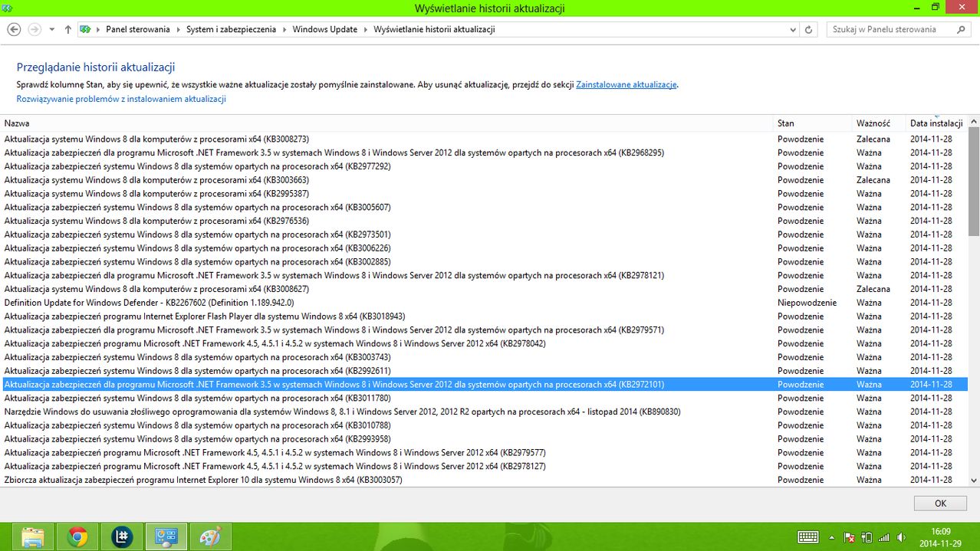Open File Explorer from the taskbar
980x551 pixels.
point(32,536)
